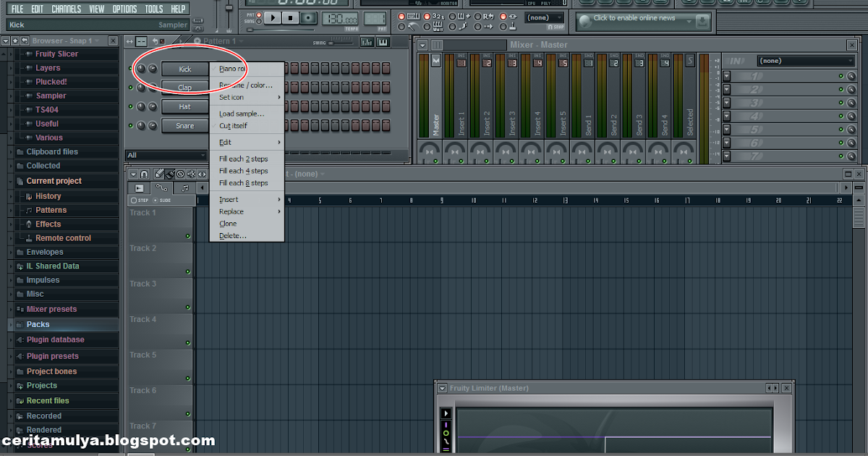Click the typing keyboard to piano icon
The width and height of the screenshot is (868, 456).
[x=413, y=16]
